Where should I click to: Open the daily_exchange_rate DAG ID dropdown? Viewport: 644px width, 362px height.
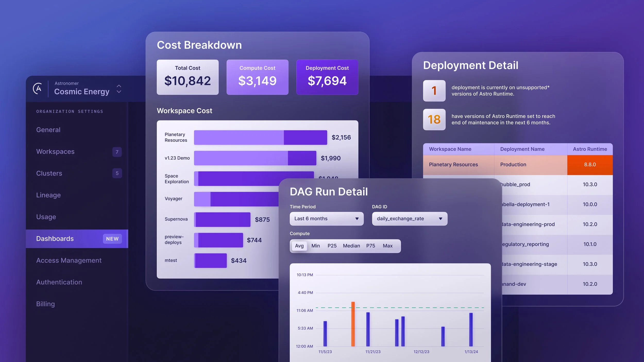click(409, 219)
